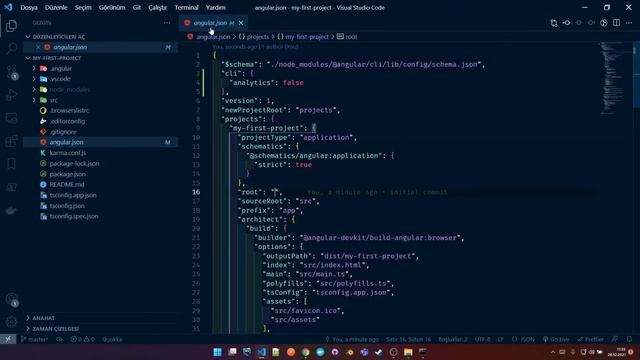
Task: Click UTF-8 encoding in status bar
Action: [x=482, y=339]
